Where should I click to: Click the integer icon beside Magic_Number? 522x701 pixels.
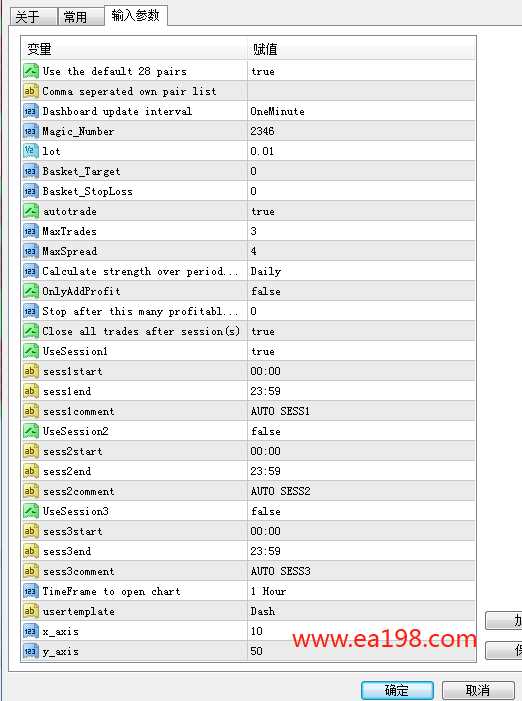pyautogui.click(x=31, y=131)
